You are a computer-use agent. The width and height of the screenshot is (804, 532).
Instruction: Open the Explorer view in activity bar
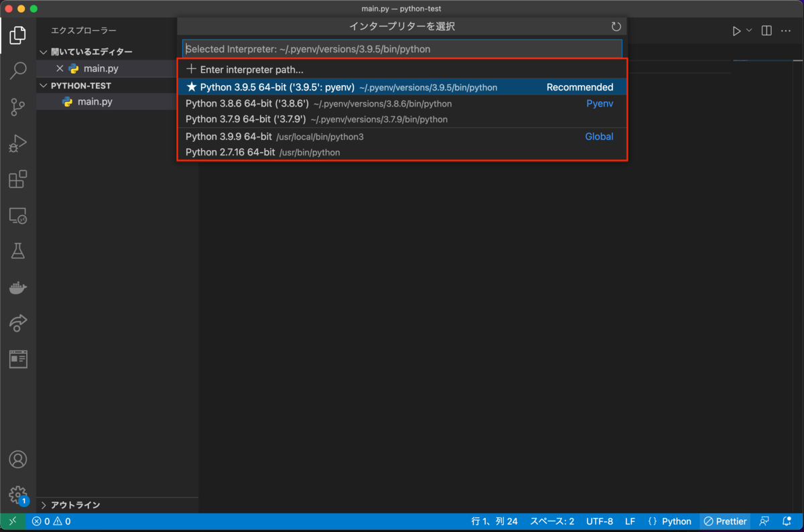point(18,35)
